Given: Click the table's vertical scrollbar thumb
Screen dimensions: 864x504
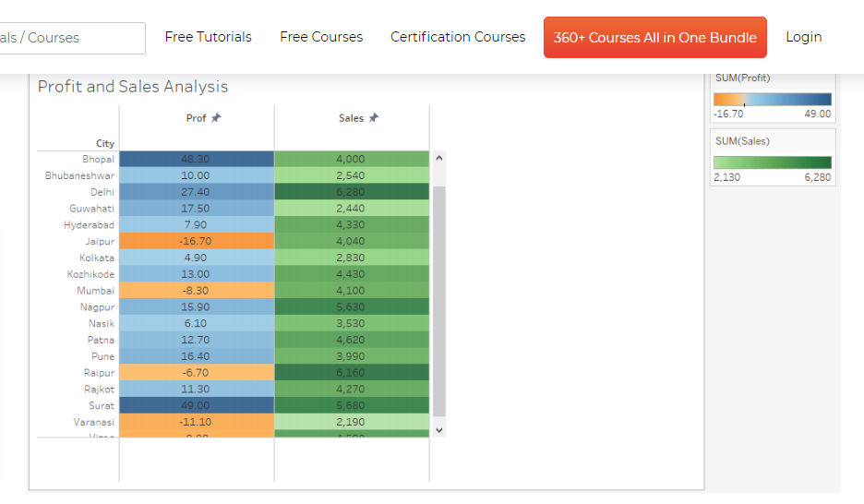Looking at the screenshot, I should [x=439, y=301].
